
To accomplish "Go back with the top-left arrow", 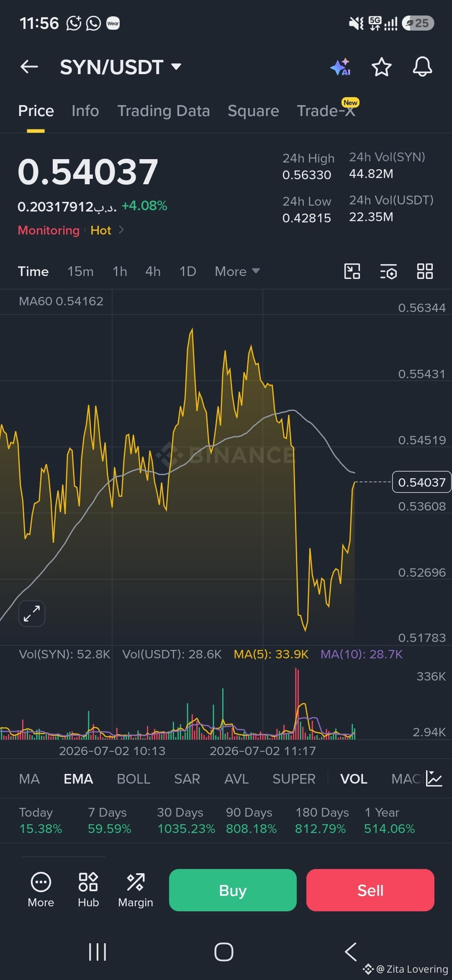I will pyautogui.click(x=29, y=67).
